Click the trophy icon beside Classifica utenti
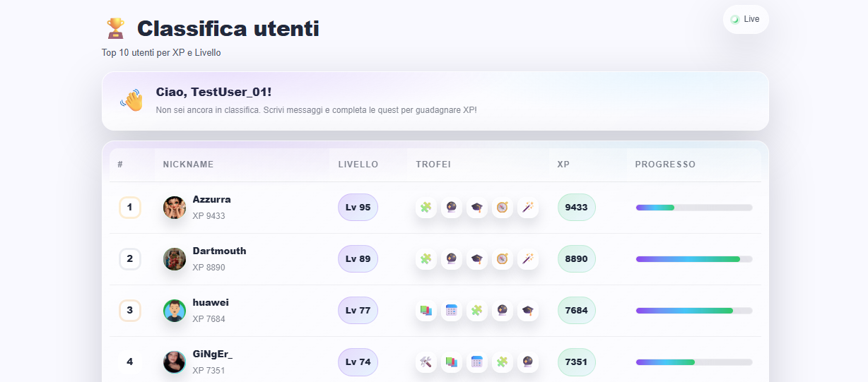The image size is (868, 382). tap(115, 29)
